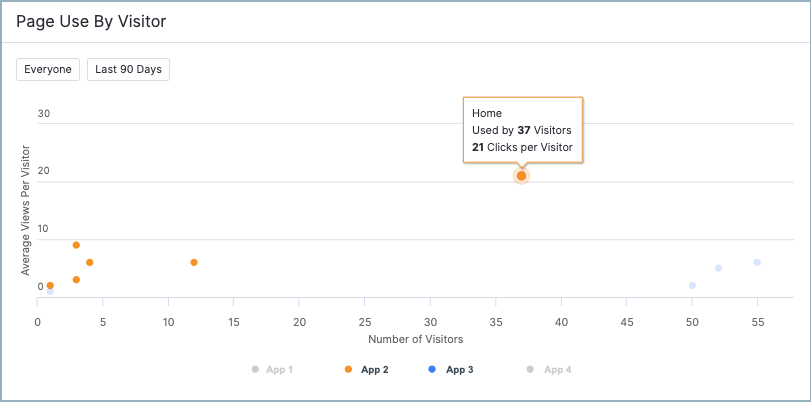811x402 pixels.
Task: Toggle App 3 series in legend
Action: [451, 369]
